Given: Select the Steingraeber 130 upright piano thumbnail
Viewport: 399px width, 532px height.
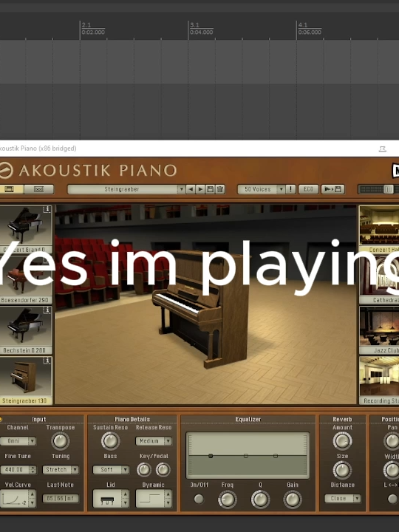Looking at the screenshot, I should coord(25,380).
